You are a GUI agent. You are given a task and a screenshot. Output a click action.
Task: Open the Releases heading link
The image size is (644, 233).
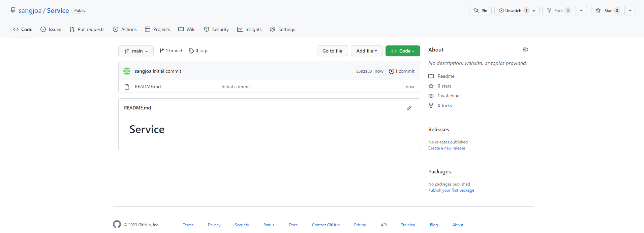[x=438, y=129]
